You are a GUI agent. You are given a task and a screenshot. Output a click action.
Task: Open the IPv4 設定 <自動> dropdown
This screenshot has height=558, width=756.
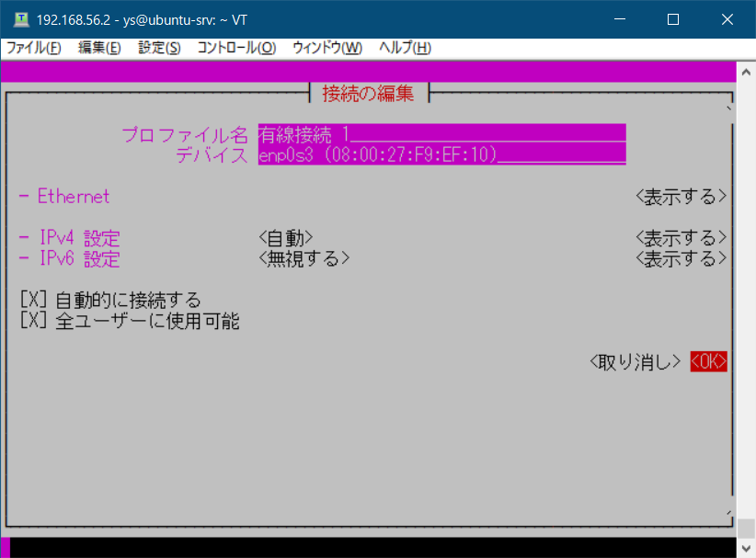tap(286, 237)
